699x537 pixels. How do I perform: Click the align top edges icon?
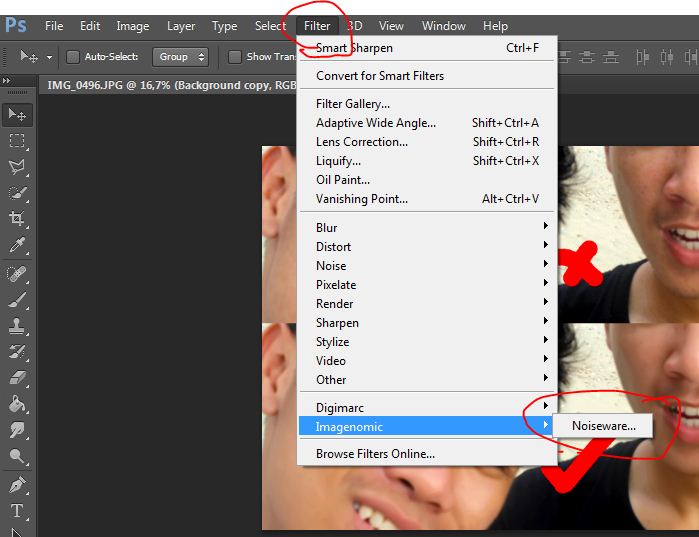tap(563, 57)
